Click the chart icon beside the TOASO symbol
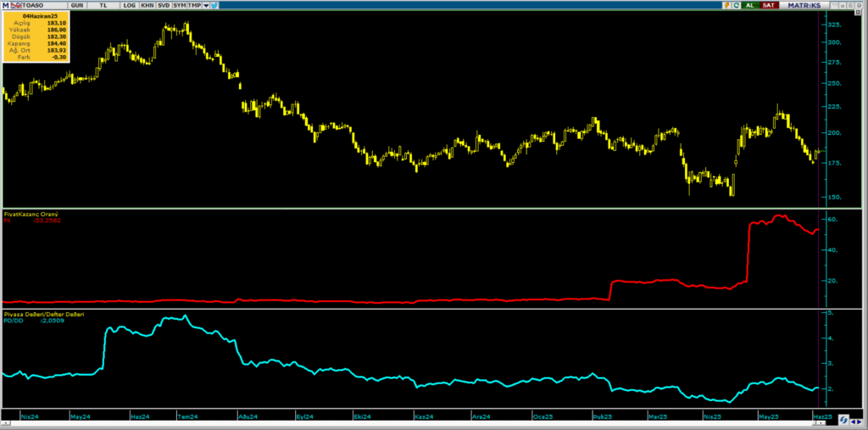 16,5
